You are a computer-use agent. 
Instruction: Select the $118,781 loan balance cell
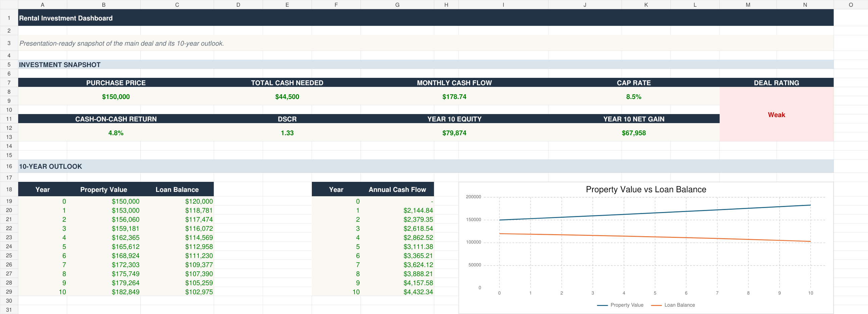tap(177, 210)
